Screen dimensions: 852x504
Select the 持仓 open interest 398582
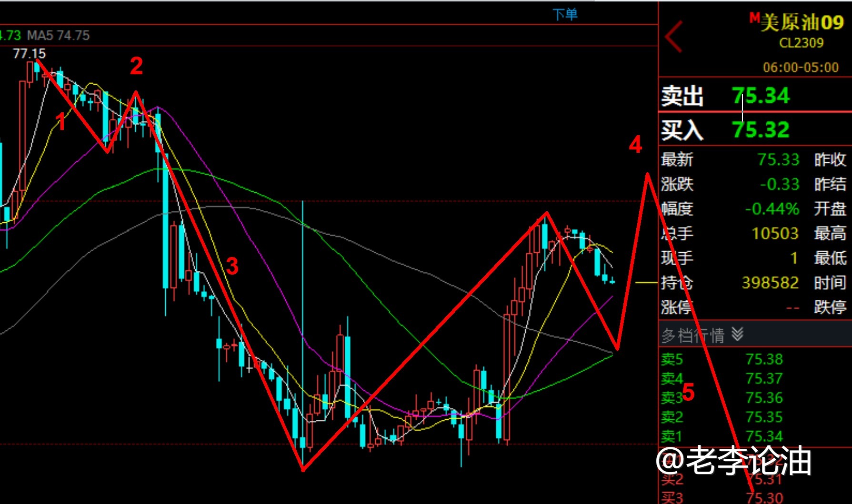coord(770,283)
